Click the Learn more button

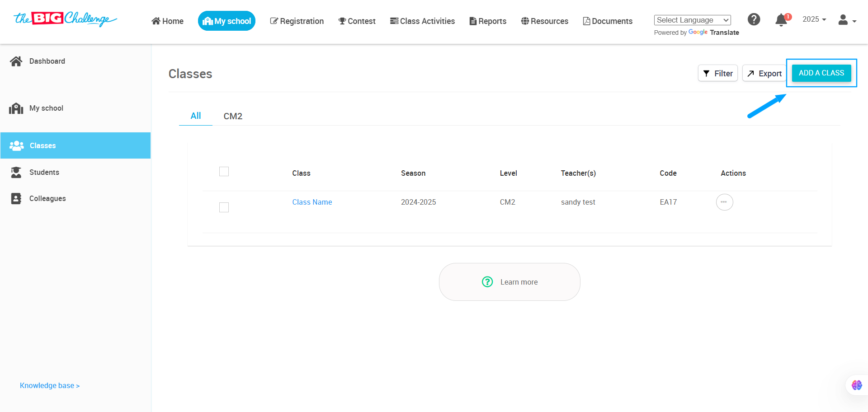tap(509, 282)
